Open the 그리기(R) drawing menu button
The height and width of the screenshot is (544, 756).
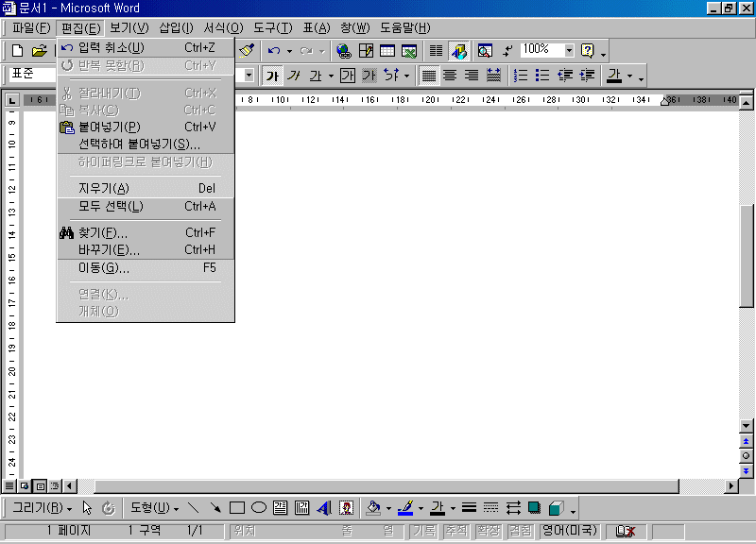pyautogui.click(x=42, y=508)
